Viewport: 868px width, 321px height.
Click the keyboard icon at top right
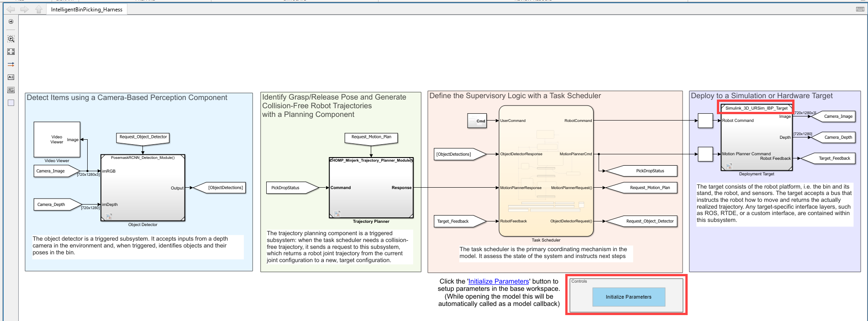[x=860, y=9]
